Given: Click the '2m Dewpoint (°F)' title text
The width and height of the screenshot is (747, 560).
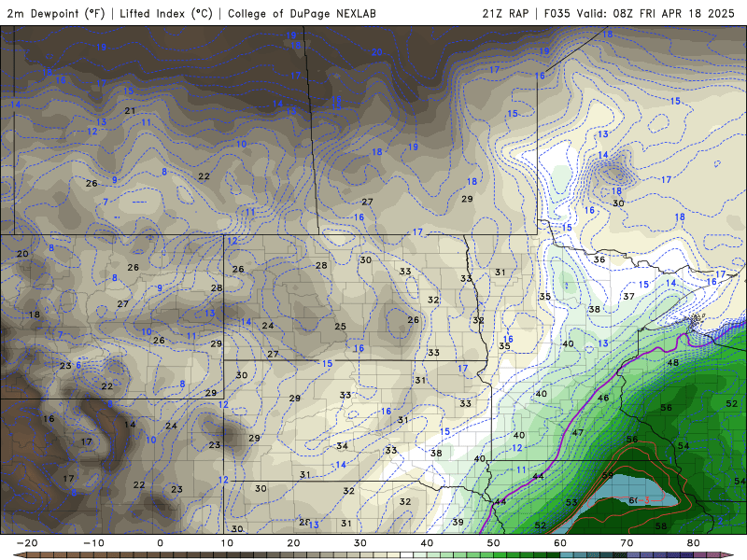Looking at the screenshot, I should (x=56, y=13).
